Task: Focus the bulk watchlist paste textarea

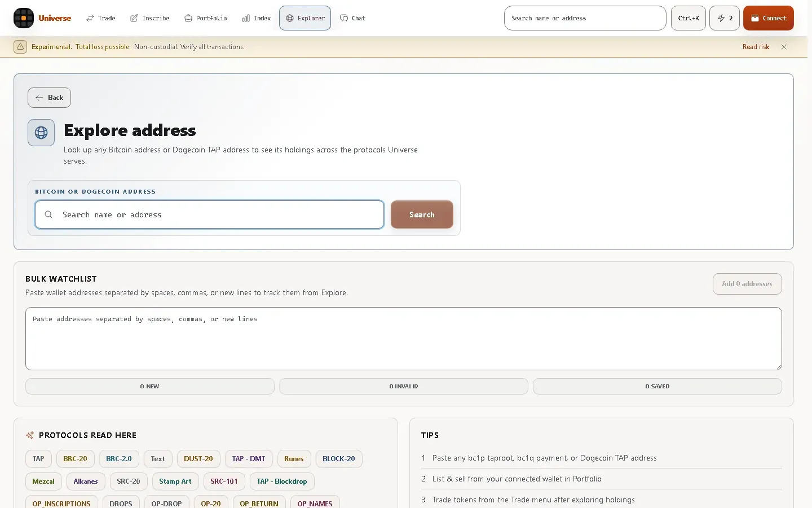Action: coord(404,339)
